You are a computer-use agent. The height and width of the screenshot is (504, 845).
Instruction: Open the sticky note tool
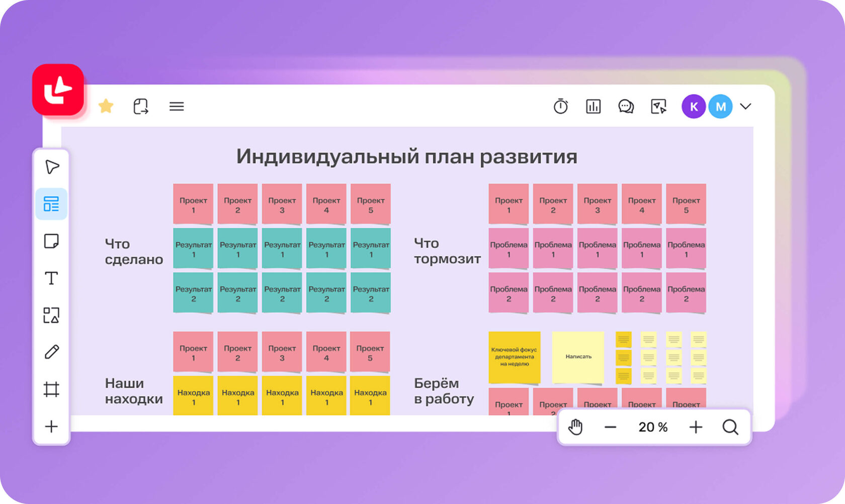[51, 241]
